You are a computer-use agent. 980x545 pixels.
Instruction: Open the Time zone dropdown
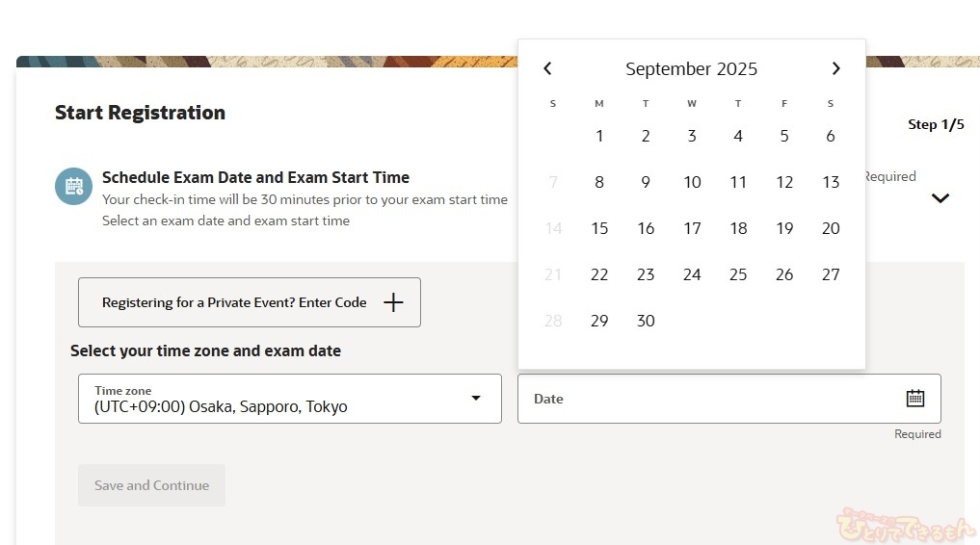[x=290, y=399]
